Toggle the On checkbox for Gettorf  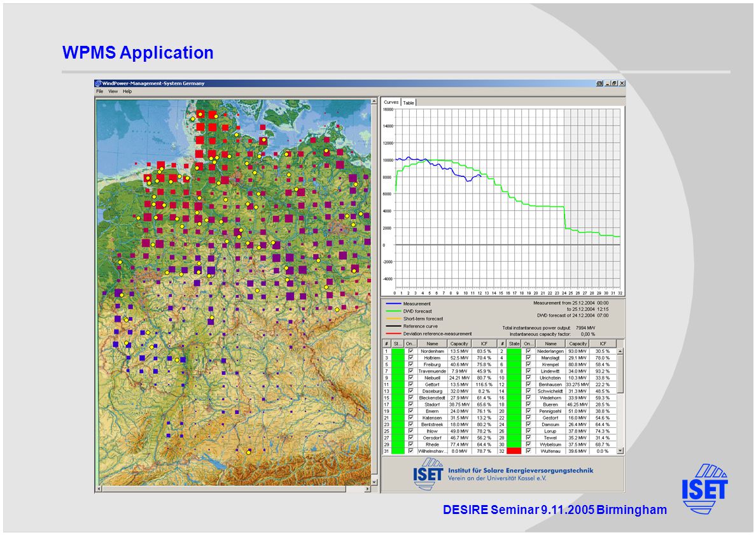[410, 385]
